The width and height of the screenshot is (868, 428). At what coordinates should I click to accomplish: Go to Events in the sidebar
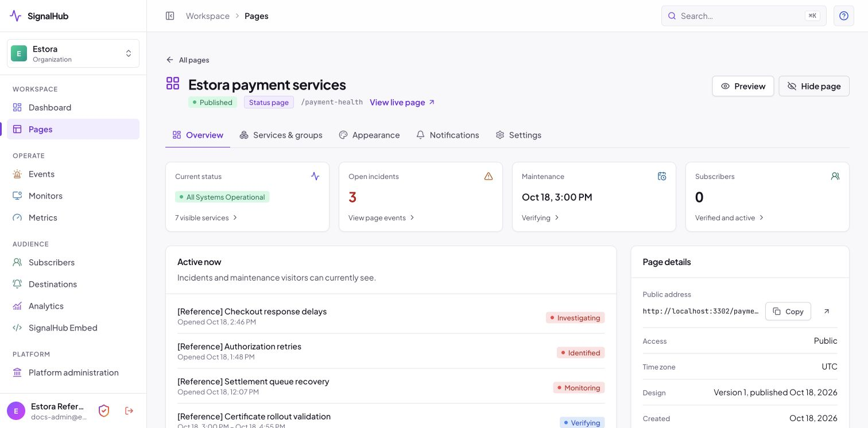(73, 174)
